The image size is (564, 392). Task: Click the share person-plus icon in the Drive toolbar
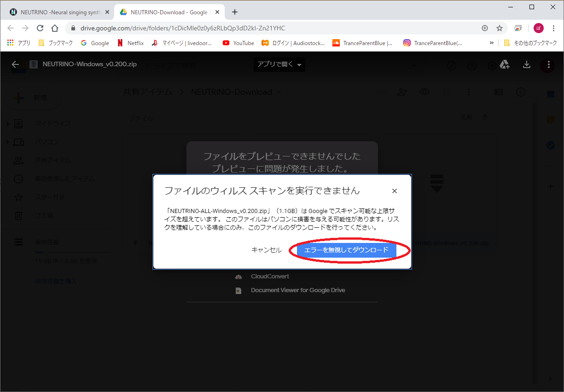pos(402,92)
